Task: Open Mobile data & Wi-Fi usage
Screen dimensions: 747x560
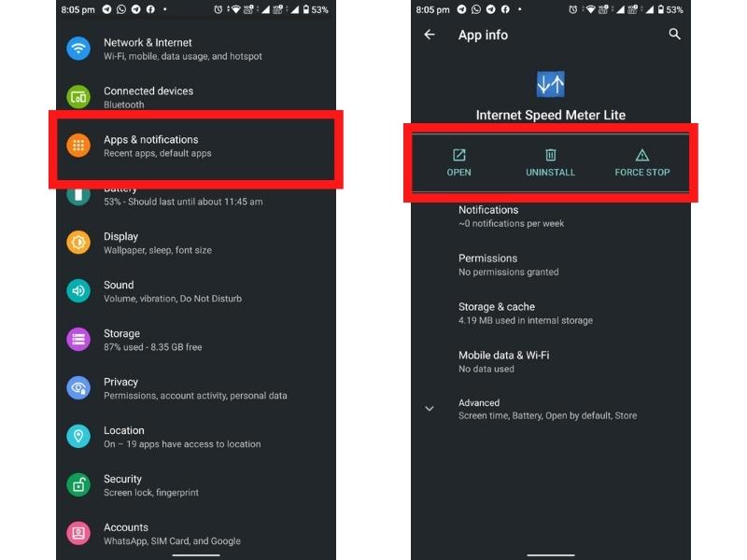Action: tap(551, 361)
